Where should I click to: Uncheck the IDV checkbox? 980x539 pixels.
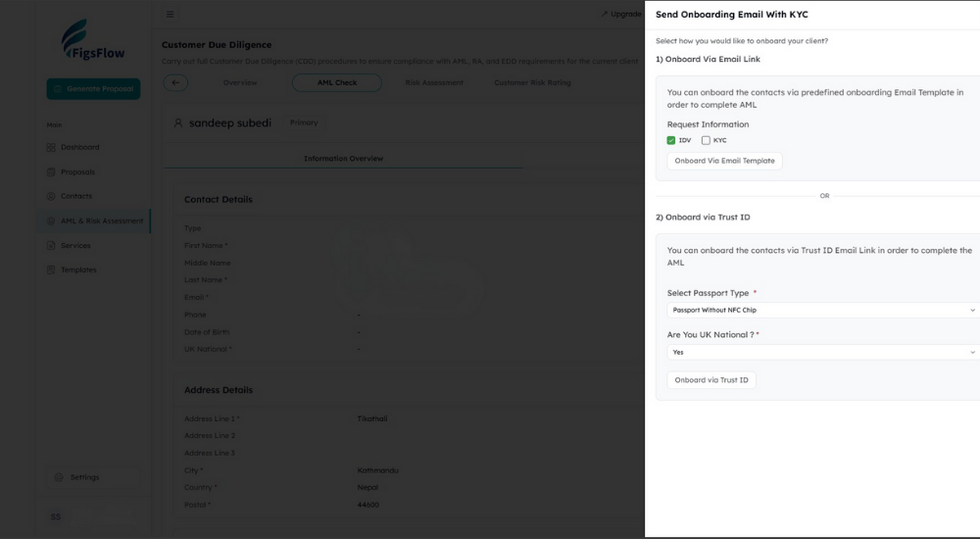coord(671,140)
